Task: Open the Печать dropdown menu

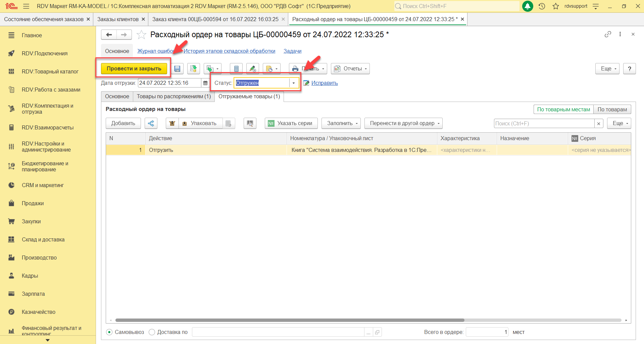Action: tap(308, 69)
